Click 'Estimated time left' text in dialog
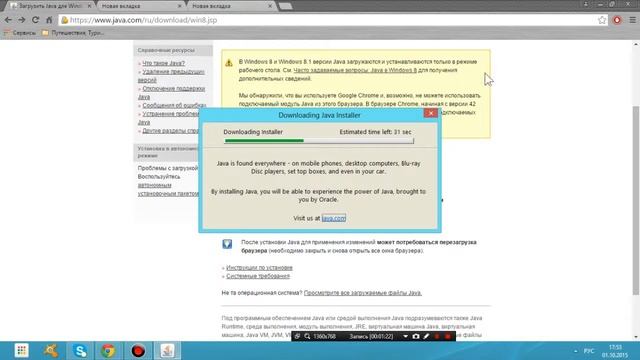640x360 pixels. point(375,132)
